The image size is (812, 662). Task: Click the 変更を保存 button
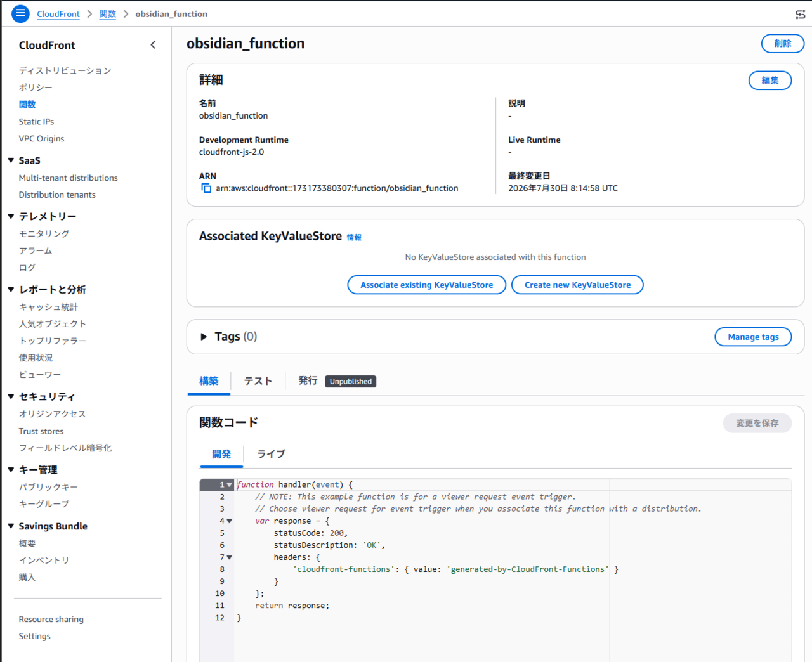point(757,423)
